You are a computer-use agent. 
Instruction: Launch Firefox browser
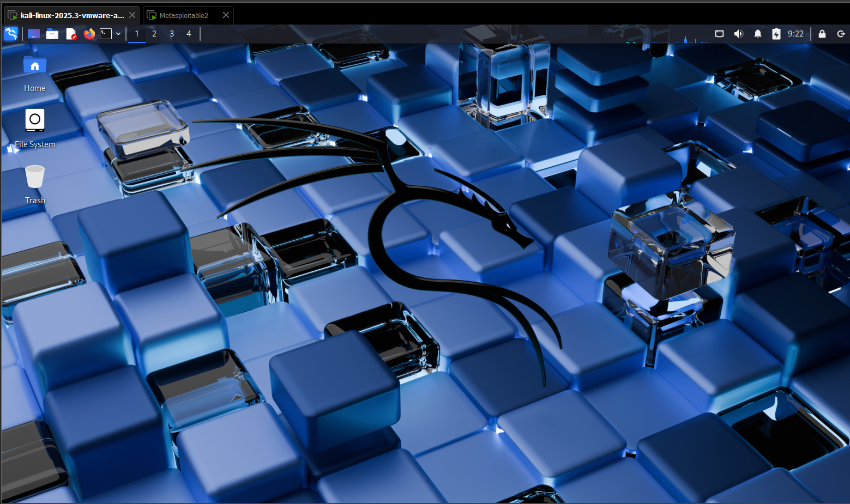[89, 34]
